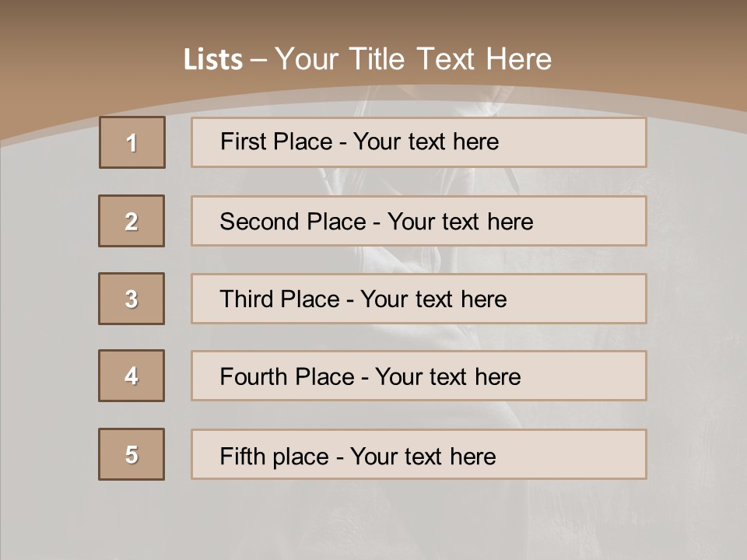The height and width of the screenshot is (560, 747).
Task: Click the bold word "Lists" in the title
Action: click(x=213, y=59)
